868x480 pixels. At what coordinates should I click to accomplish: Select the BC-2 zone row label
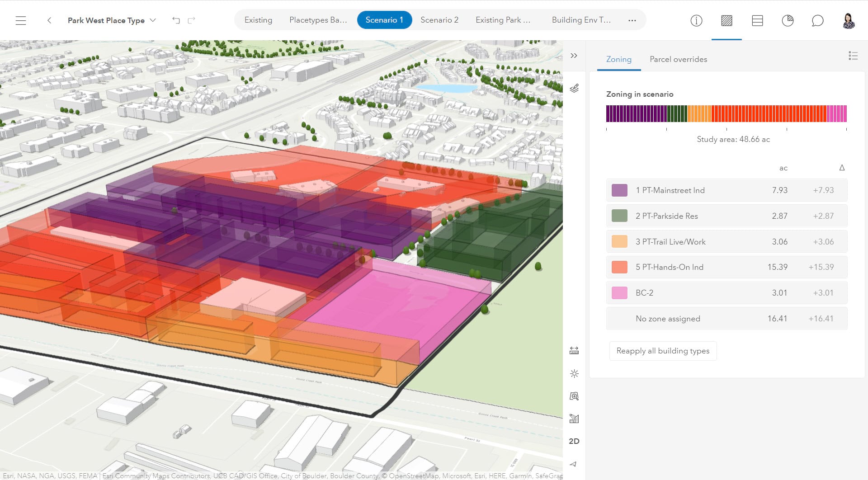[x=644, y=293]
